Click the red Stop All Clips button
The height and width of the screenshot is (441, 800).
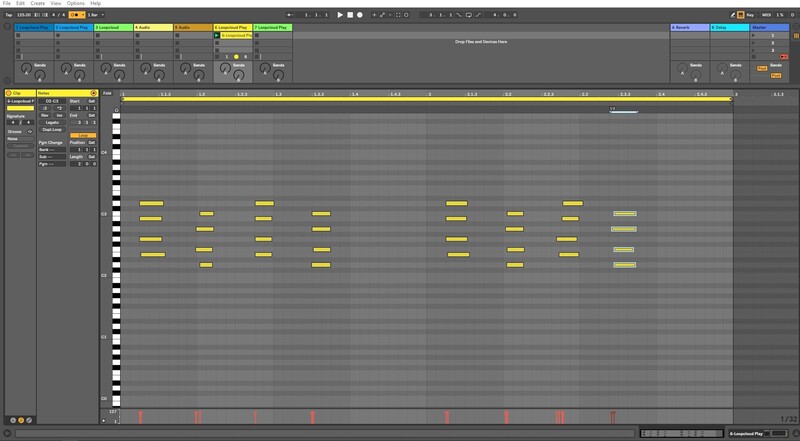tap(784, 57)
